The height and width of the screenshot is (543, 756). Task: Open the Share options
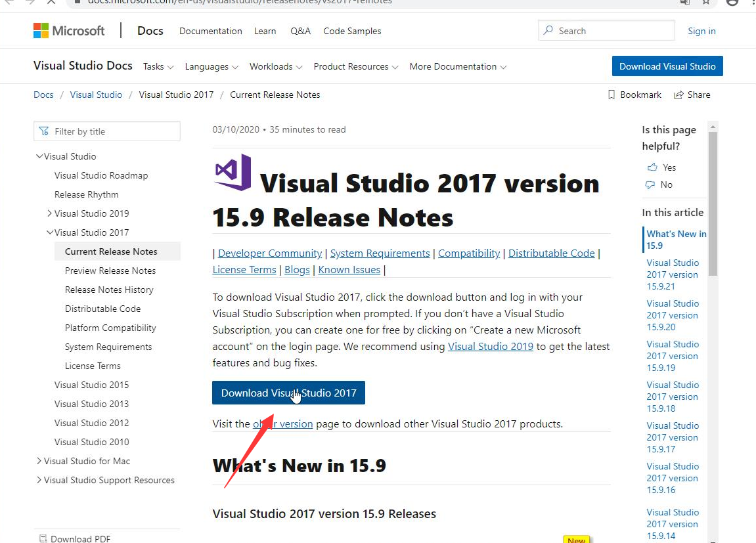point(692,95)
